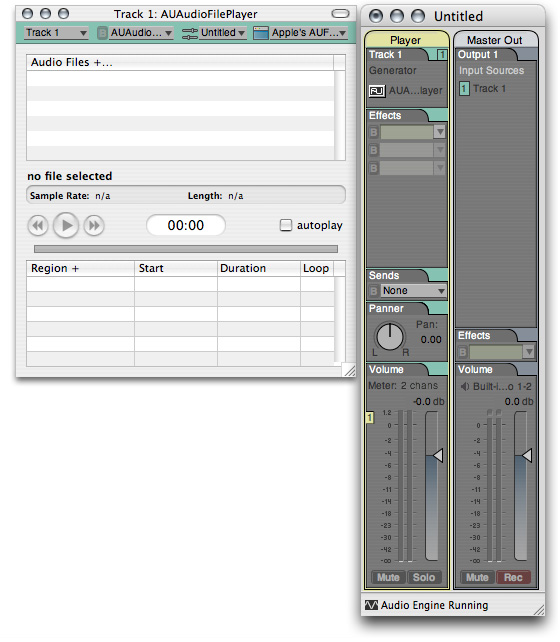Click the Output 1 section tab in Master Out
Viewport: 560px width, 642px height.
click(487, 55)
